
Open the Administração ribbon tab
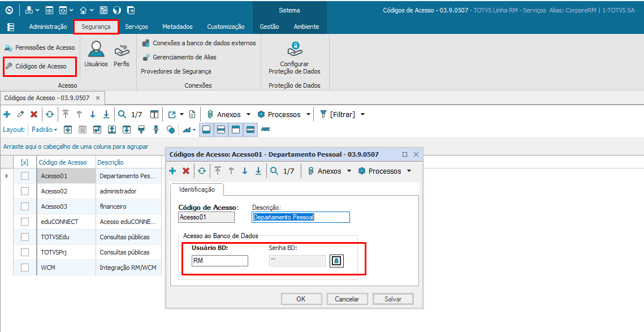click(48, 27)
